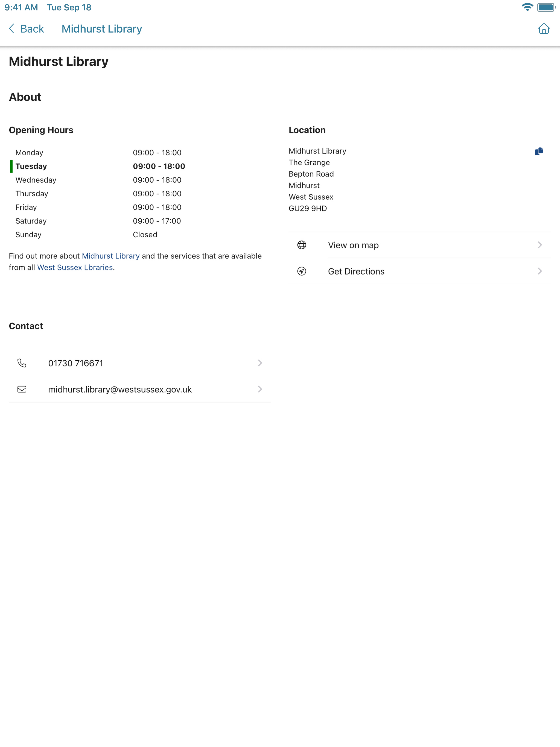Go Back to the previous screen
Screen dimensions: 560x747
(26, 29)
